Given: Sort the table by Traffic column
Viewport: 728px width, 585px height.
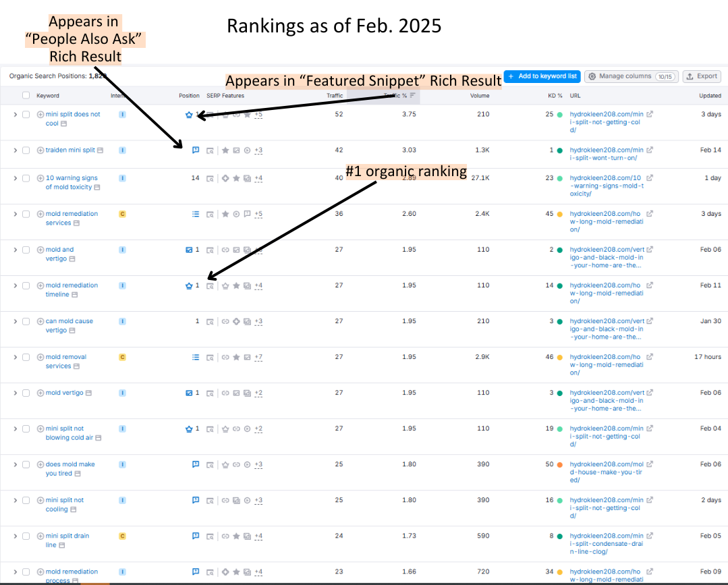Looking at the screenshot, I should pyautogui.click(x=335, y=96).
